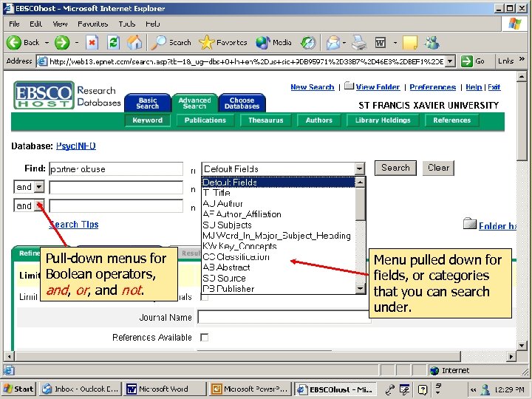
Task: Click the Search button
Action: pyautogui.click(x=395, y=168)
